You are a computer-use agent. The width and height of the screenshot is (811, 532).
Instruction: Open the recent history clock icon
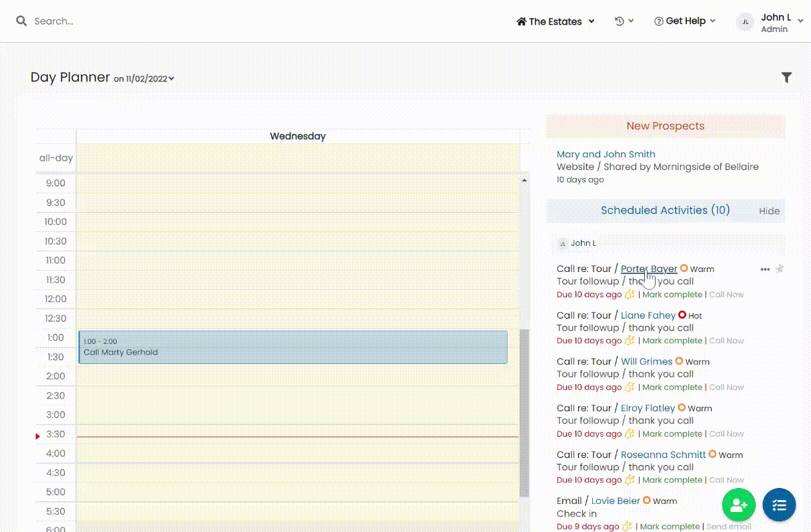[620, 21]
